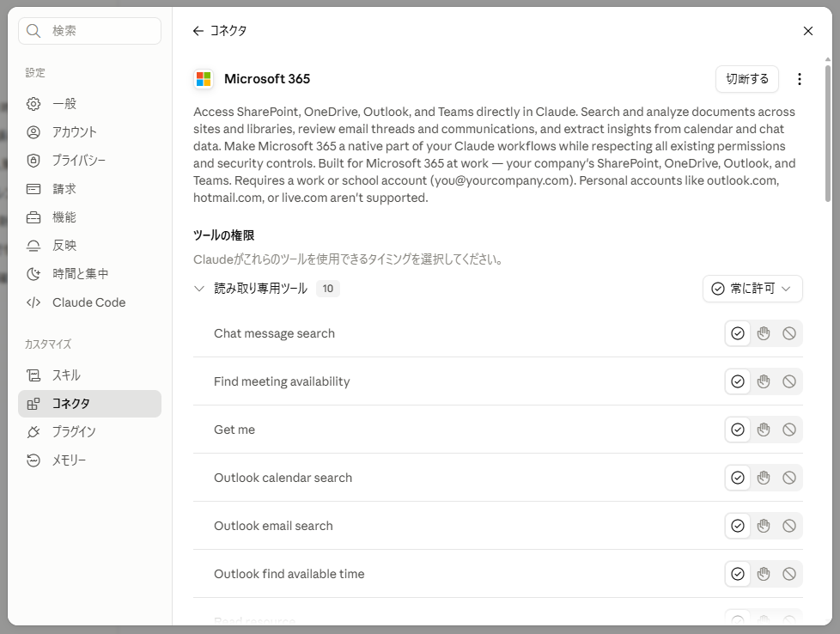
Task: Open 請求 billing settings
Action: [89, 189]
